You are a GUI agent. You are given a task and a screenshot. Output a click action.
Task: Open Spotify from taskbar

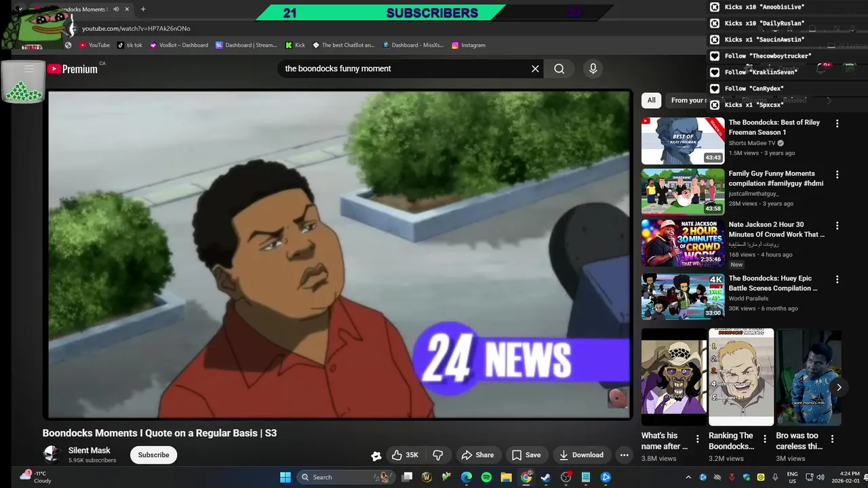pos(486,477)
